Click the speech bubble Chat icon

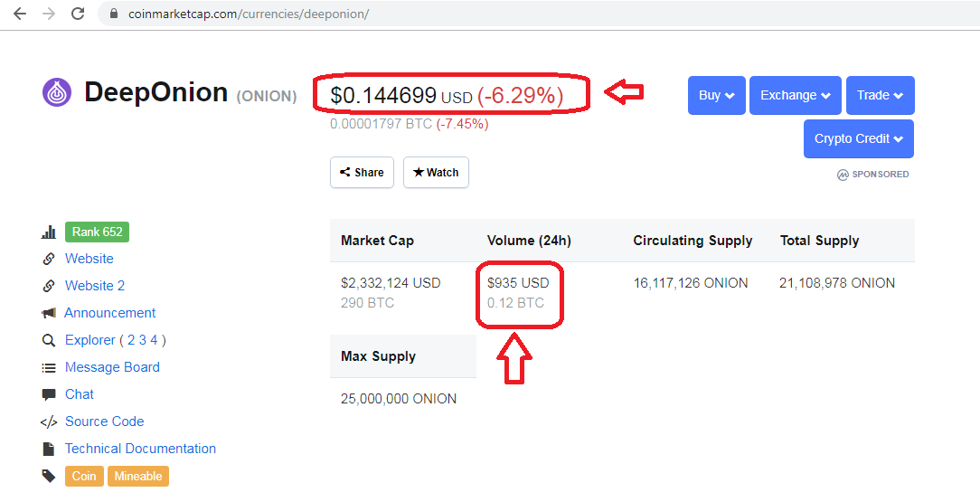click(49, 394)
